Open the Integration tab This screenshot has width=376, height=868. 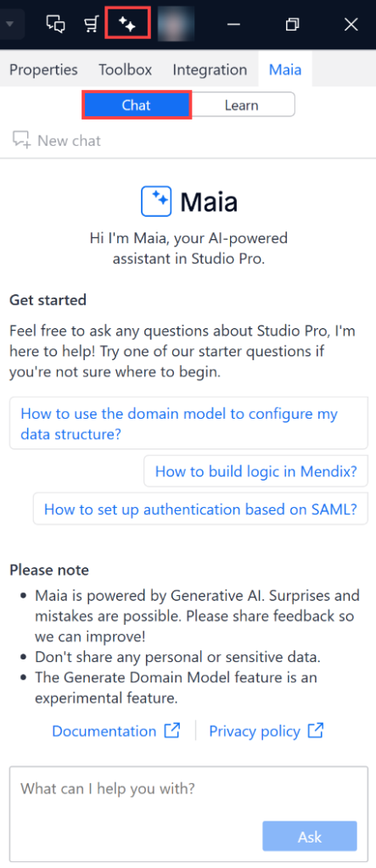210,70
